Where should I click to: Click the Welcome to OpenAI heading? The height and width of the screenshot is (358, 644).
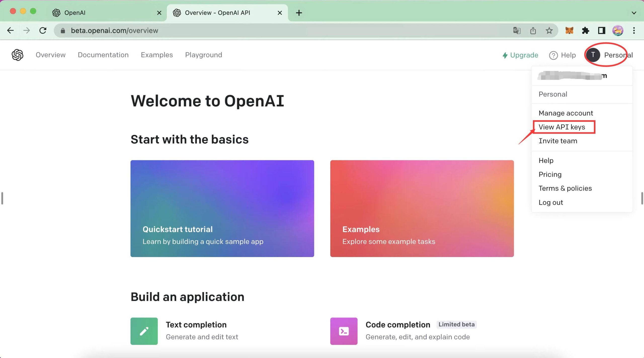(207, 101)
